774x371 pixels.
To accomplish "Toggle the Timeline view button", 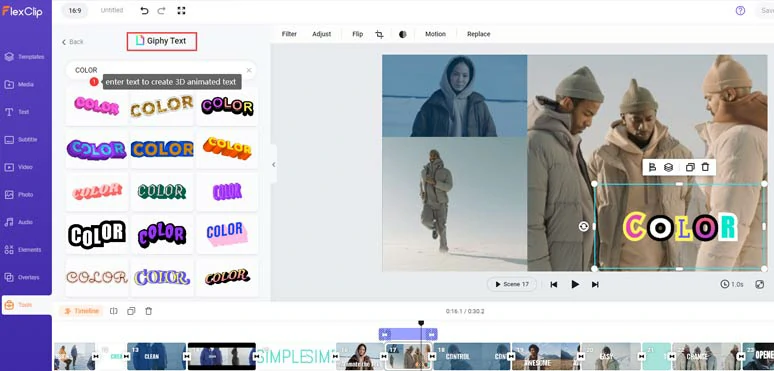I will click(x=82, y=311).
